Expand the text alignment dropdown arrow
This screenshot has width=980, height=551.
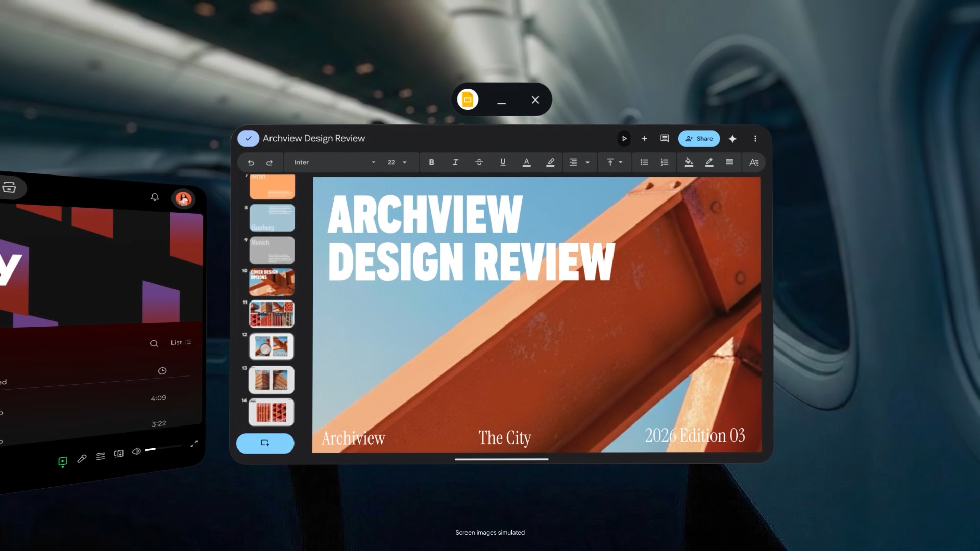[587, 162]
